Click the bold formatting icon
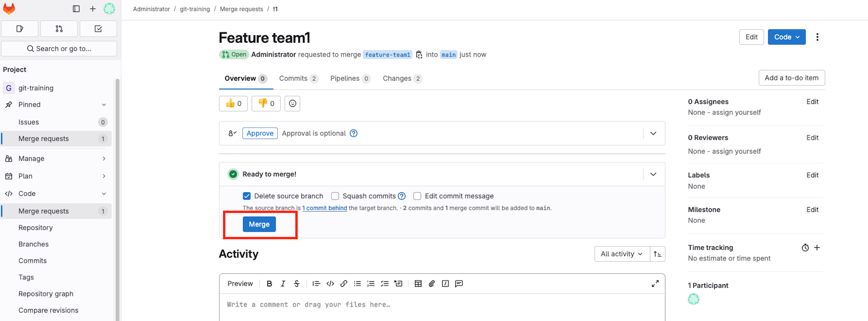Viewport: 868px width, 321px height. (x=269, y=284)
